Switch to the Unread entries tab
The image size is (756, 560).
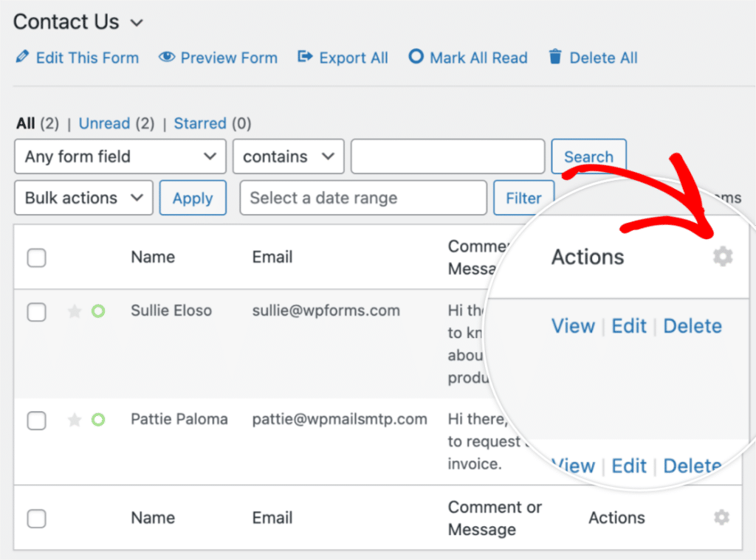[x=104, y=123]
